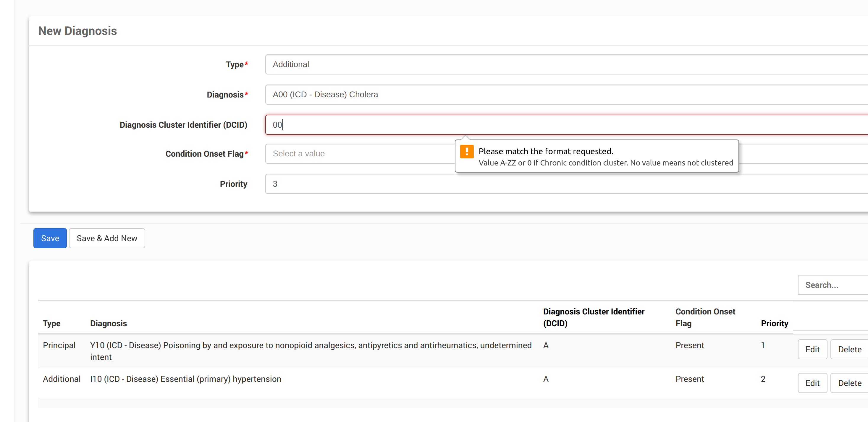Viewport: 868px width, 422px height.
Task: Click the New Diagnosis panel heading
Action: (77, 31)
